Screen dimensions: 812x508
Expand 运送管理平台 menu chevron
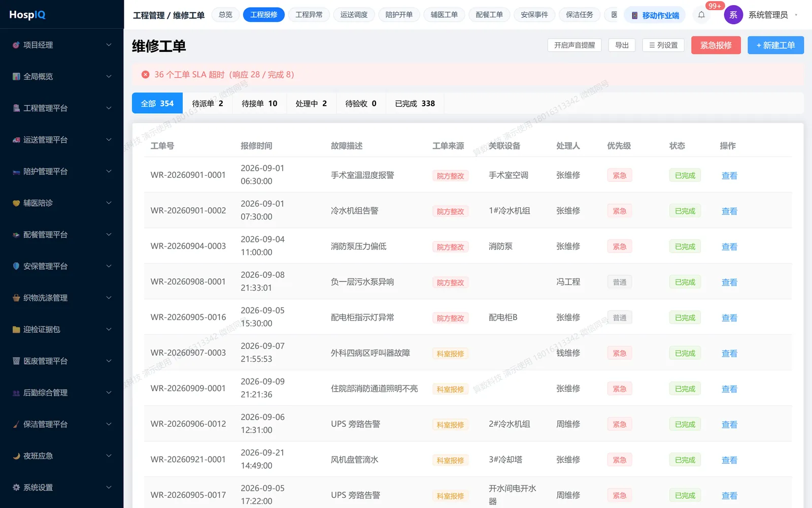[x=109, y=140]
